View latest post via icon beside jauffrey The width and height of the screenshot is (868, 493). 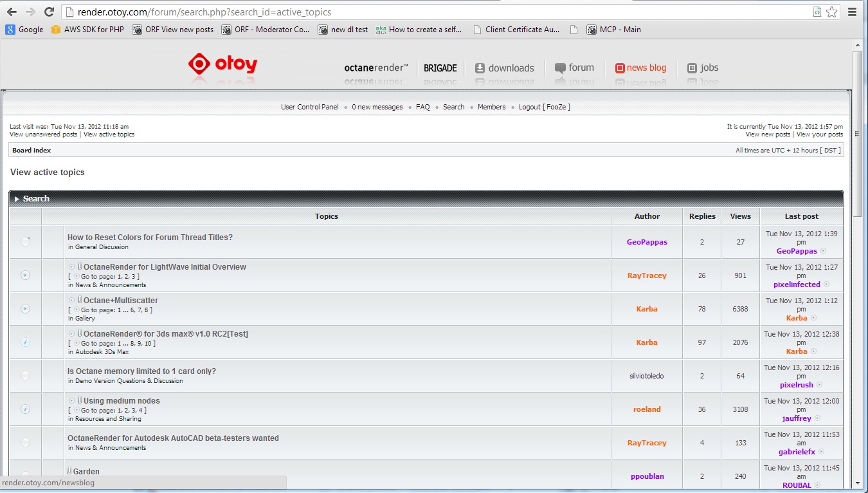(818, 418)
